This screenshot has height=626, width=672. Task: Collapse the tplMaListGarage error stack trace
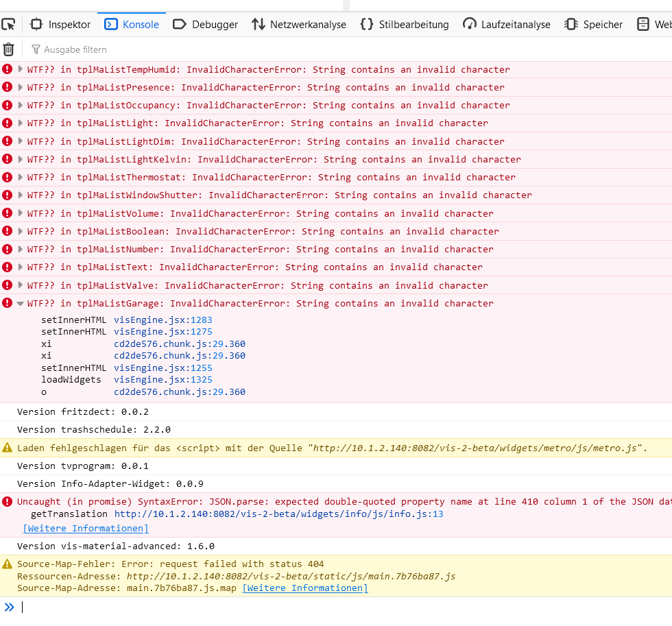21,303
